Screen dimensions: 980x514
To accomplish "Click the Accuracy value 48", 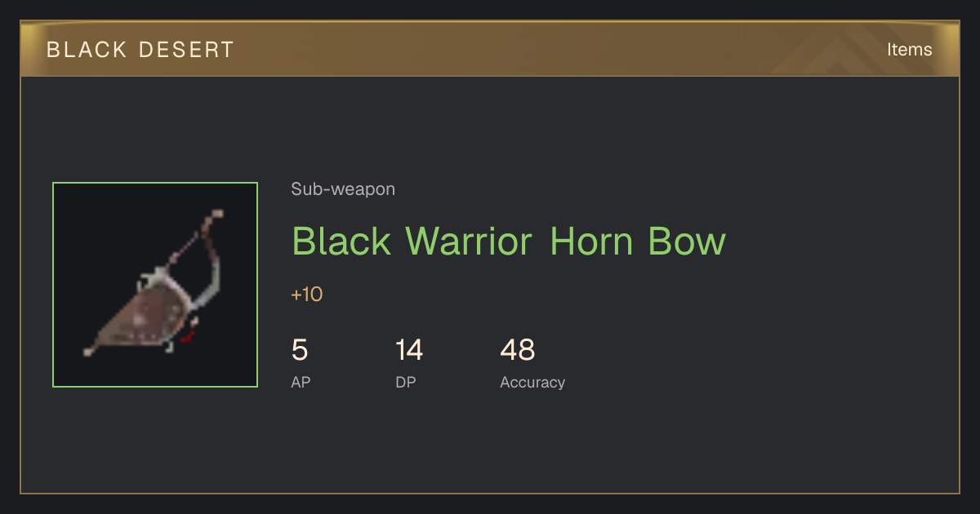I will pyautogui.click(x=517, y=350).
